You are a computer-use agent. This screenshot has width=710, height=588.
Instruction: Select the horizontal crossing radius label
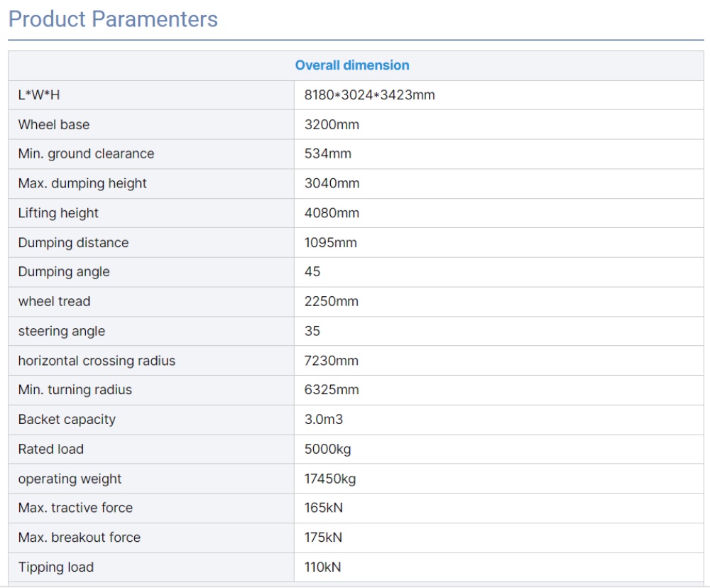97,361
